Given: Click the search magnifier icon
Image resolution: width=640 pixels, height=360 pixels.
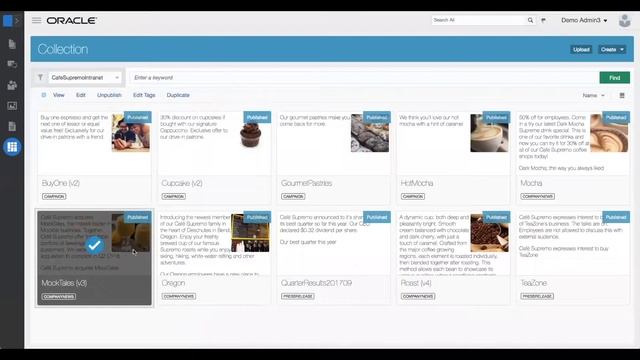Looking at the screenshot, I should [530, 20].
